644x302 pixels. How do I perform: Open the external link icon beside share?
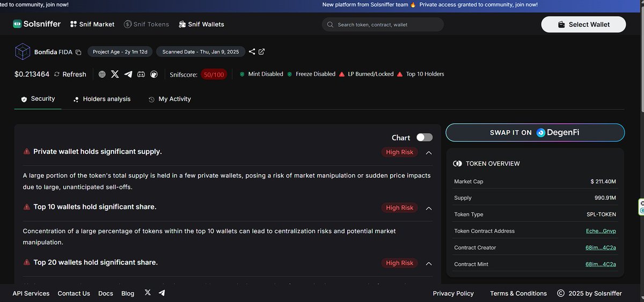(261, 52)
